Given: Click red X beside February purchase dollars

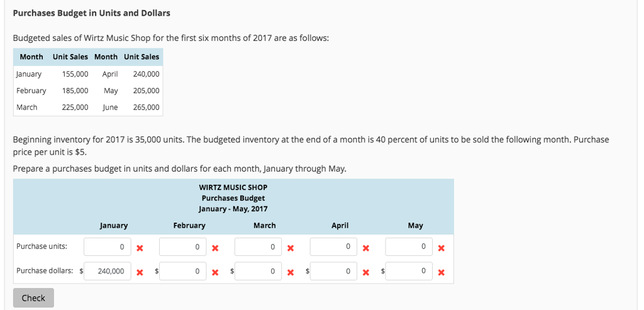Looking at the screenshot, I should (x=215, y=272).
